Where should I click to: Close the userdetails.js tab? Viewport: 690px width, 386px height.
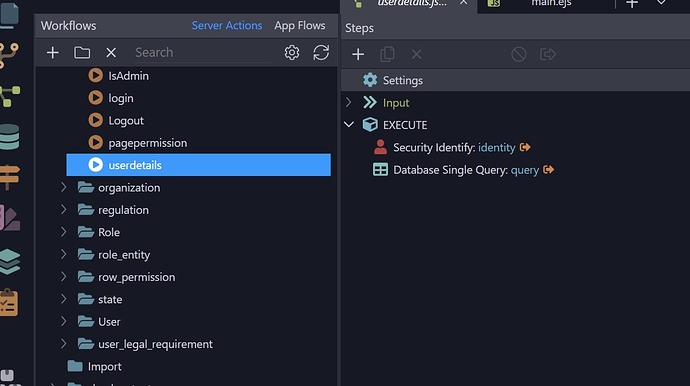coord(463,3)
